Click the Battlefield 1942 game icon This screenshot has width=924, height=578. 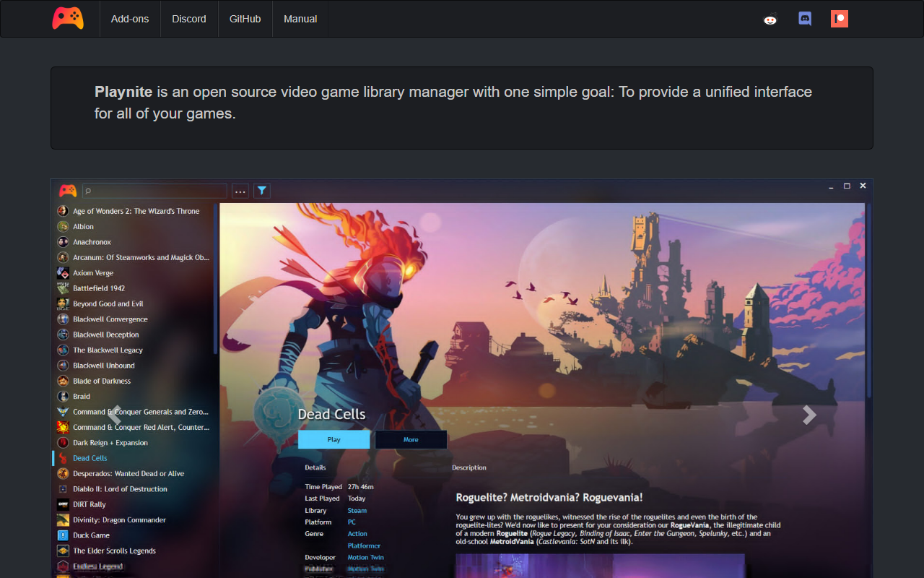pos(64,288)
